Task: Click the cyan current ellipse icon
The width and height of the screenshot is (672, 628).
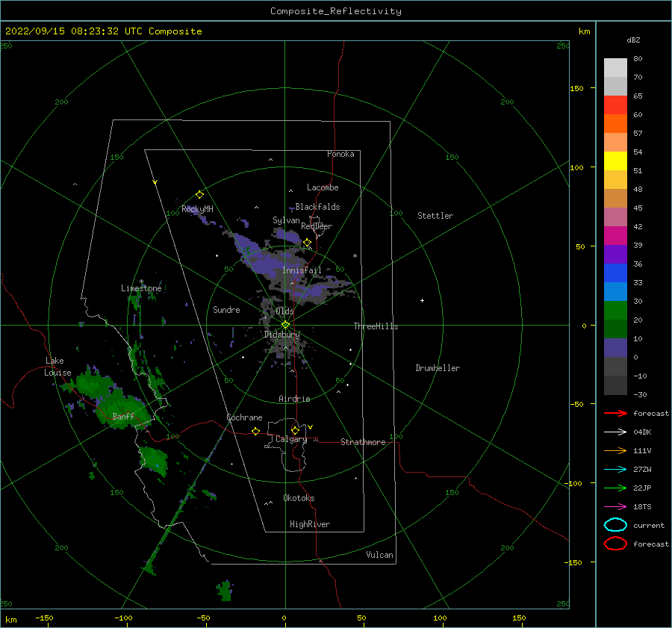Action: tap(615, 525)
